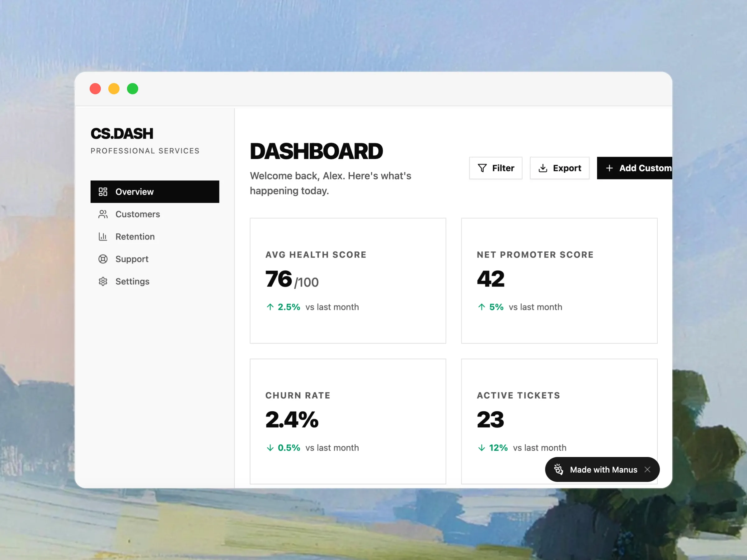747x560 pixels.
Task: Click the Support lifebuoy icon
Action: (103, 259)
